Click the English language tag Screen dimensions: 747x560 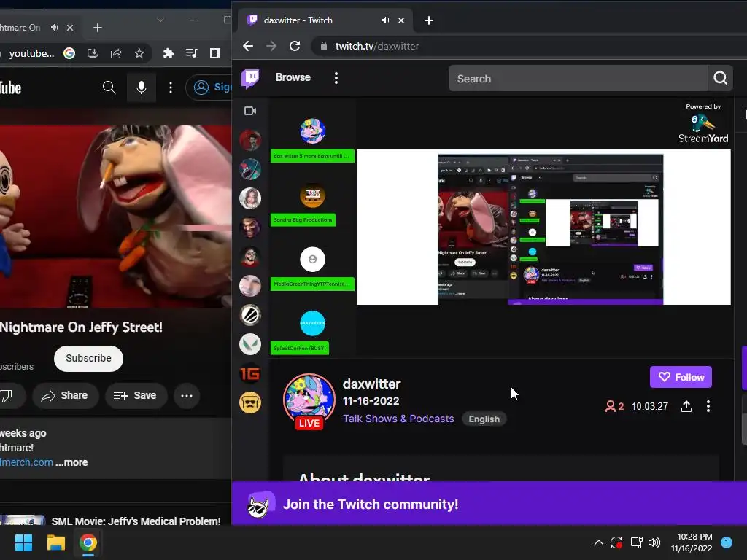pyautogui.click(x=484, y=419)
